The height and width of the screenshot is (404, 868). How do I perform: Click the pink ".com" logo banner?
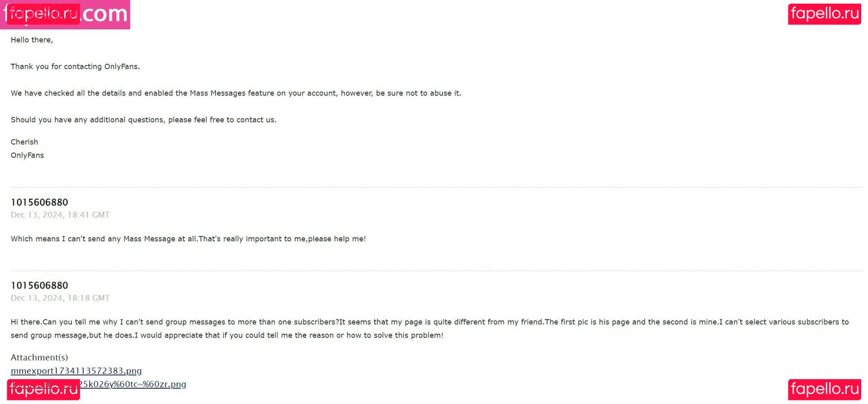[x=106, y=14]
